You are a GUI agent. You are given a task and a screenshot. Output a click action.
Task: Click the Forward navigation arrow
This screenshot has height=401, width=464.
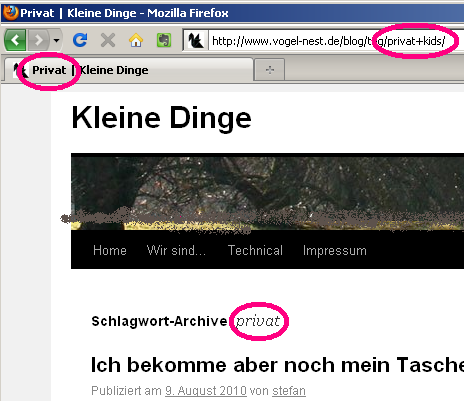(x=39, y=40)
